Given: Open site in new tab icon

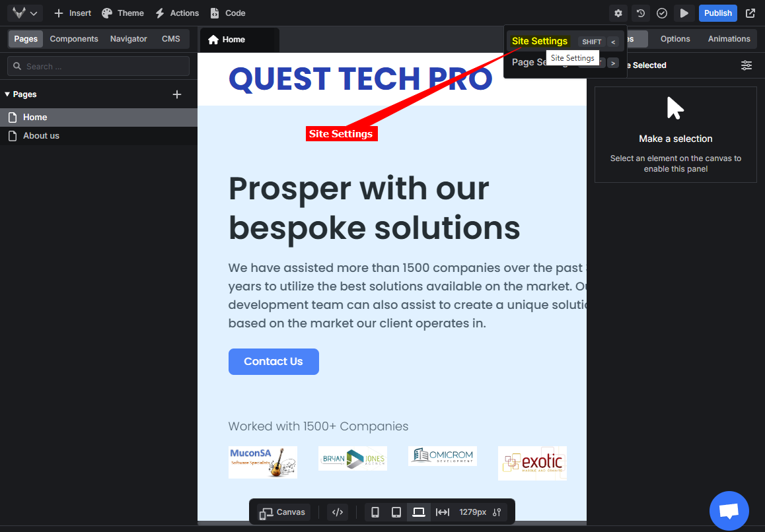Looking at the screenshot, I should (750, 13).
